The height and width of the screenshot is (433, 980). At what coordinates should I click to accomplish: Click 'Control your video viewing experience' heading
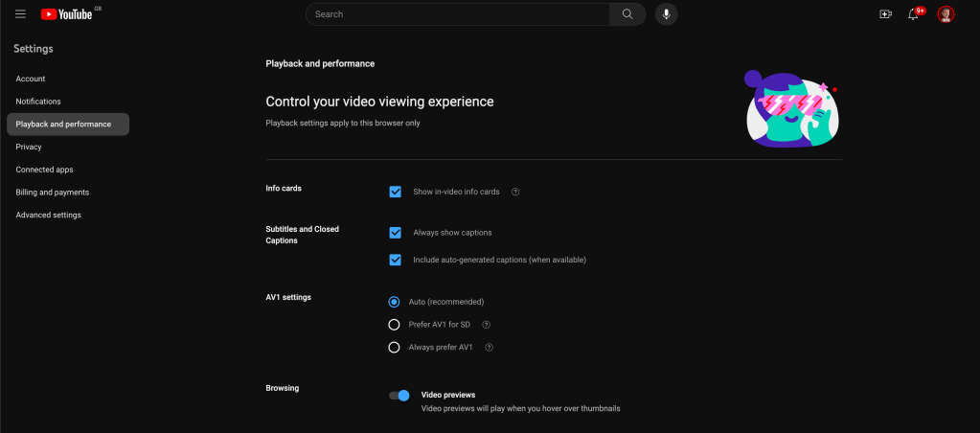point(379,102)
